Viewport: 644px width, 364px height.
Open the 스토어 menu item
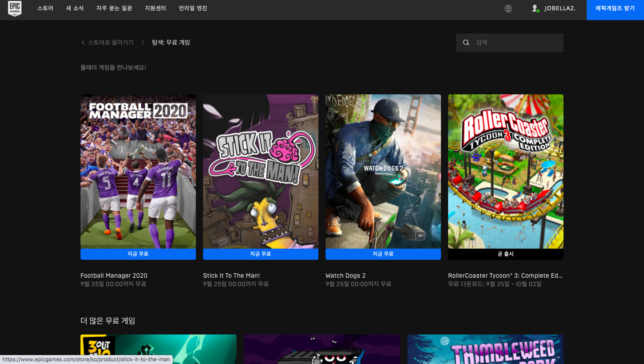click(45, 8)
